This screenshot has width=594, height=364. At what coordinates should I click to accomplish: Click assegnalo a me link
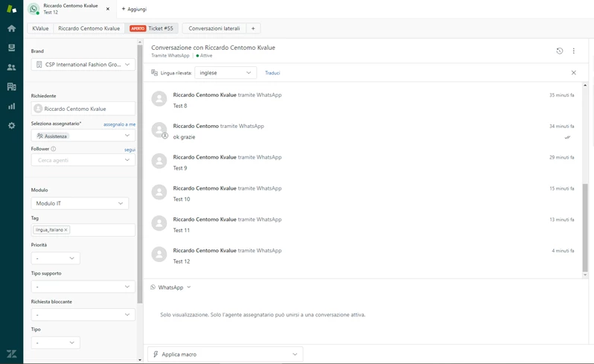[x=119, y=124]
